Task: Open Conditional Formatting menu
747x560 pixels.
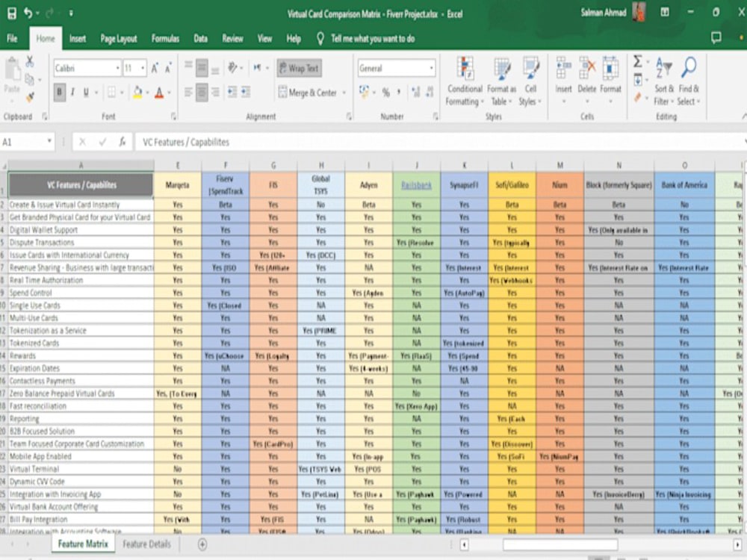Action: pos(465,81)
